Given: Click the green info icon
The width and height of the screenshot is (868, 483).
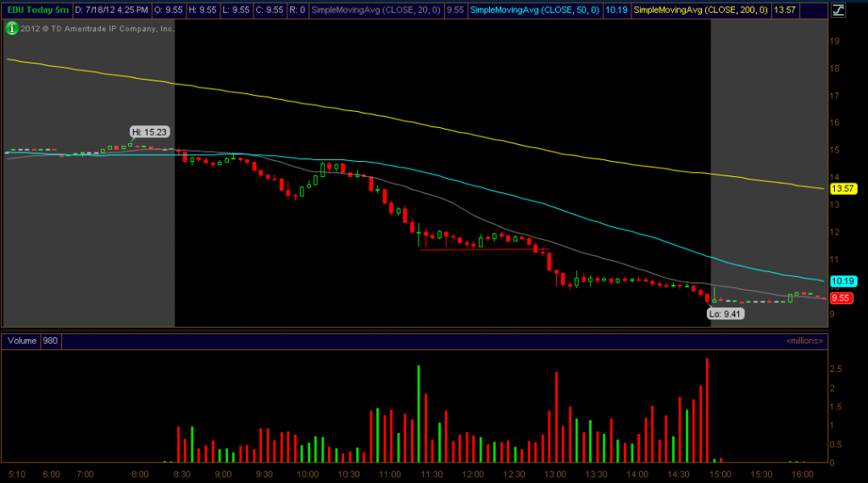Looking at the screenshot, I should point(12,28).
